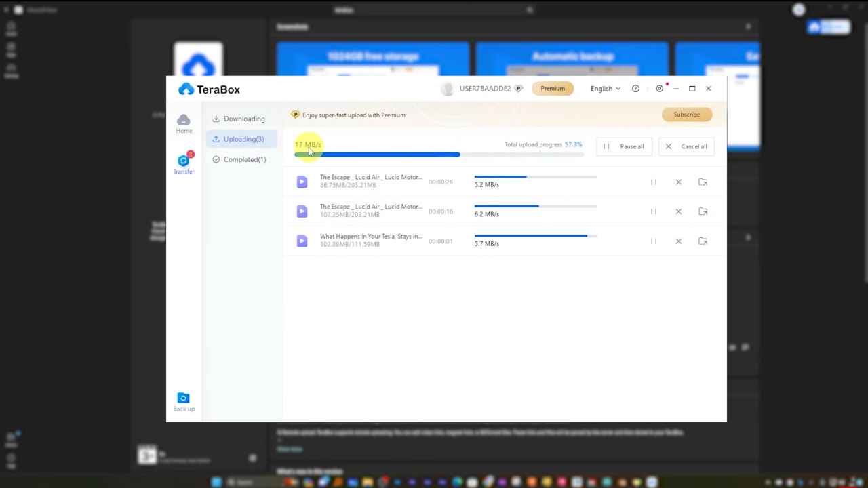This screenshot has width=868, height=488.
Task: Click the 00:00:16 remaining time
Action: coord(441,211)
